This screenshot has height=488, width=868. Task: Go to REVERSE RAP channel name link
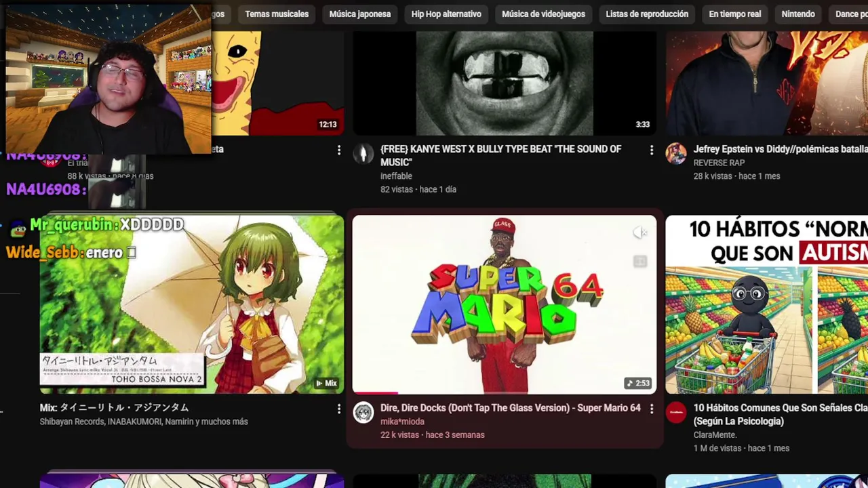(x=719, y=163)
